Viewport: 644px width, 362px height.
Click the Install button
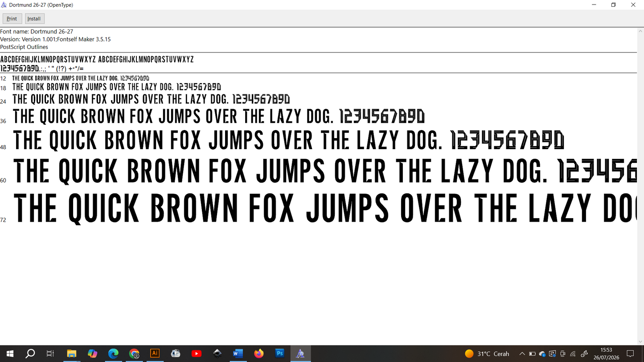point(34,19)
